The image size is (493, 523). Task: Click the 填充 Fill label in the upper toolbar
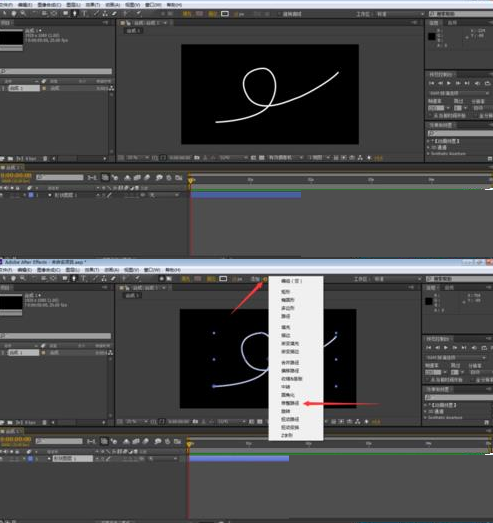coord(186,14)
